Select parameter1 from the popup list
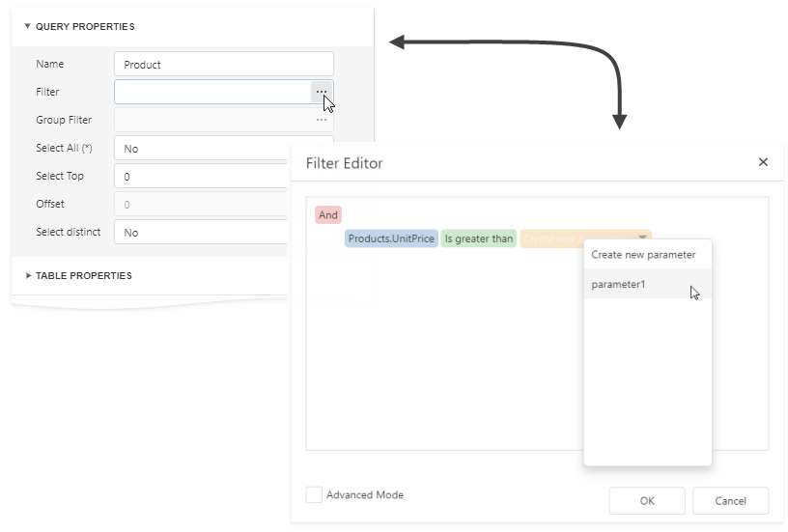This screenshot has height=532, width=788. pos(619,284)
